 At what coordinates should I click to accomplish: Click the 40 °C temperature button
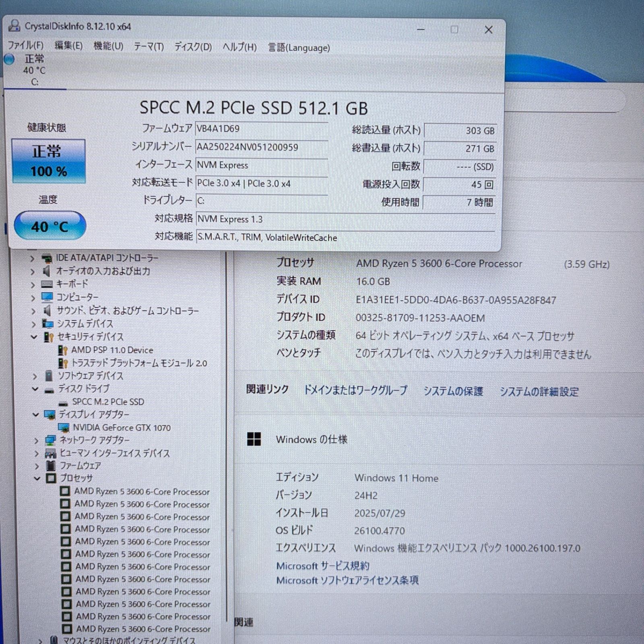point(50,226)
